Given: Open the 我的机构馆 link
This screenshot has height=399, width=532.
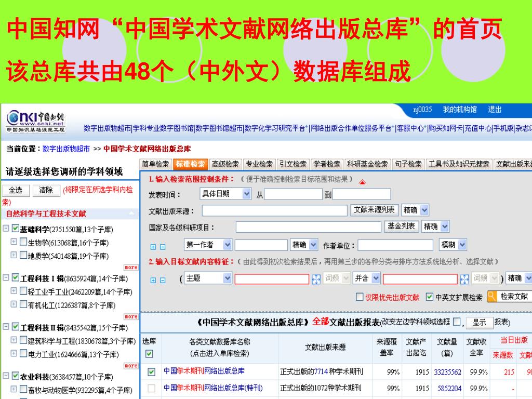Looking at the screenshot, I should pos(460,110).
